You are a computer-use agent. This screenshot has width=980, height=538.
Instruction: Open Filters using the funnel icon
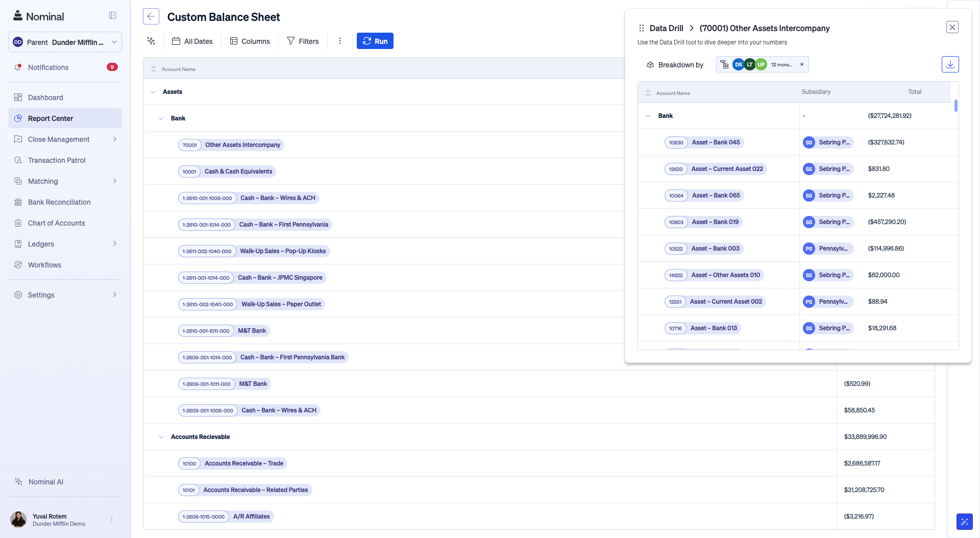[x=290, y=41]
